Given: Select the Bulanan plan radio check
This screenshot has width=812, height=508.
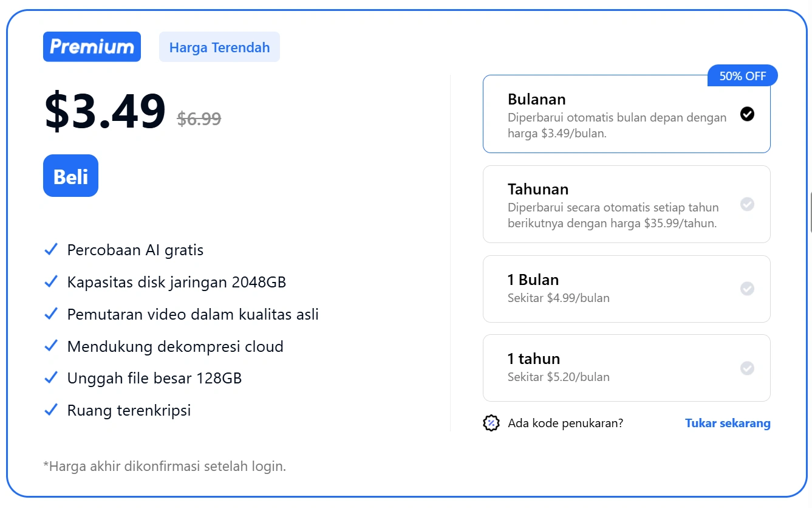Looking at the screenshot, I should 747,114.
